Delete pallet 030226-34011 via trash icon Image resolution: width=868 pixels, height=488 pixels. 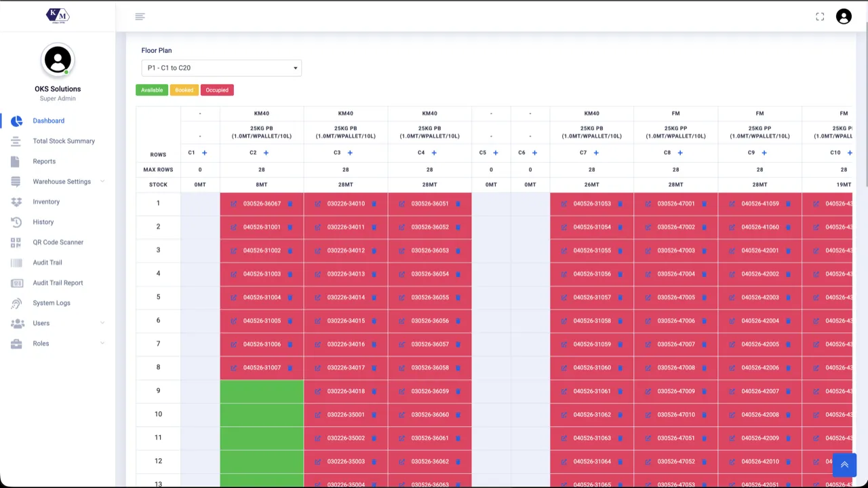[x=374, y=227]
